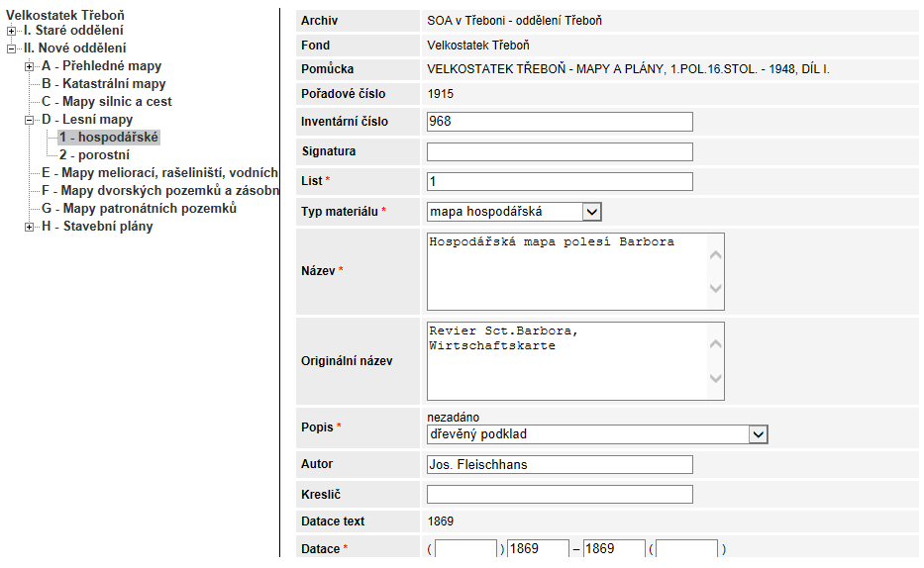
Task: Collapse the II. Nové oddělení node
Action: [x=11, y=48]
